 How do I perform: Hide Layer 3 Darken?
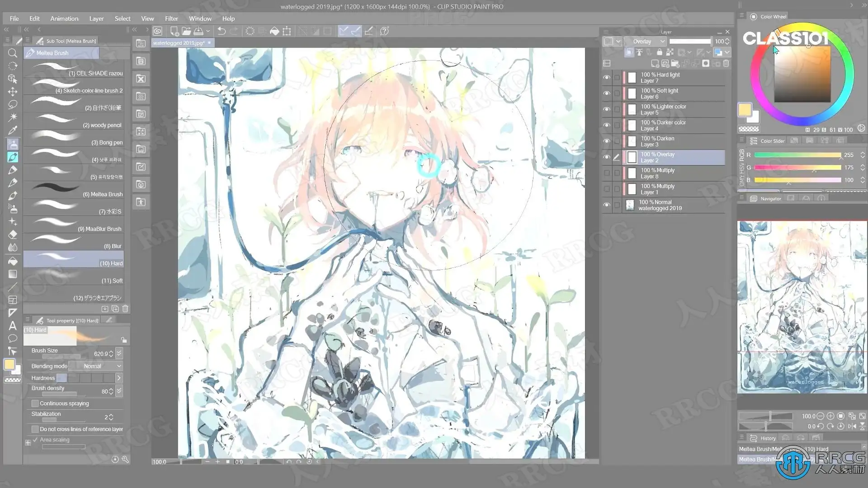[x=607, y=141]
